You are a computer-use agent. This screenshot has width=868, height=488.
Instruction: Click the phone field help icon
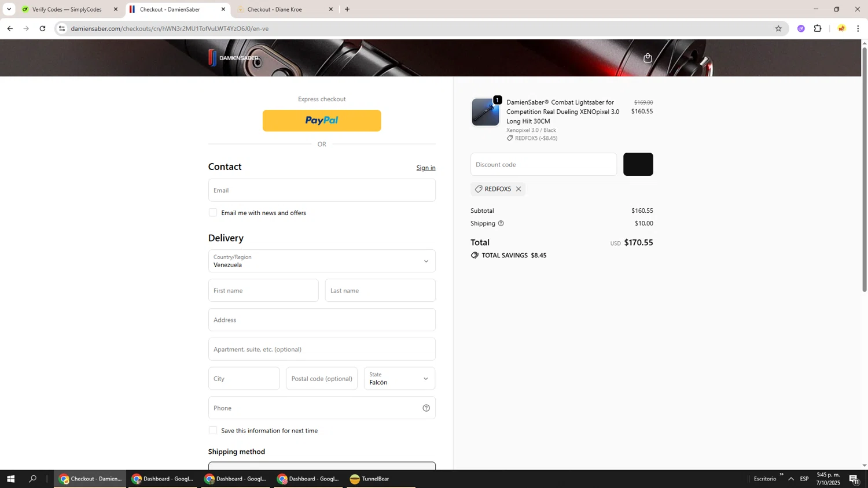click(426, 408)
